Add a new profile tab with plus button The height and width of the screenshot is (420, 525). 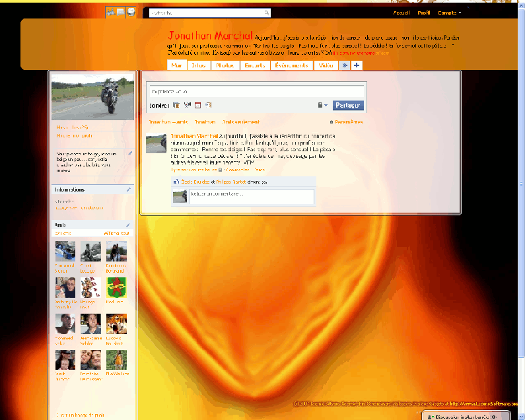coord(357,65)
